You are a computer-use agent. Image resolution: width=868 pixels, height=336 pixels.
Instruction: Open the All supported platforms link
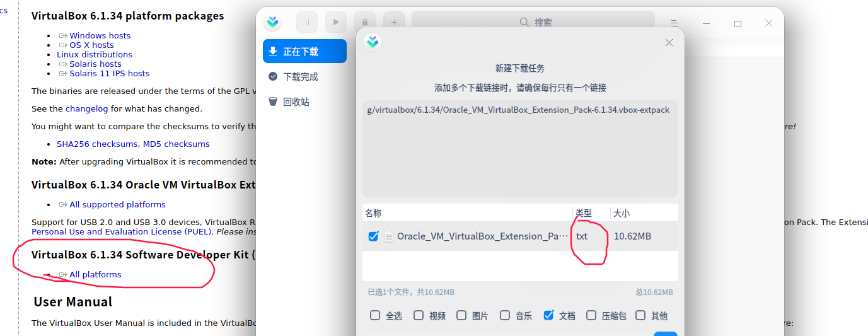point(117,204)
